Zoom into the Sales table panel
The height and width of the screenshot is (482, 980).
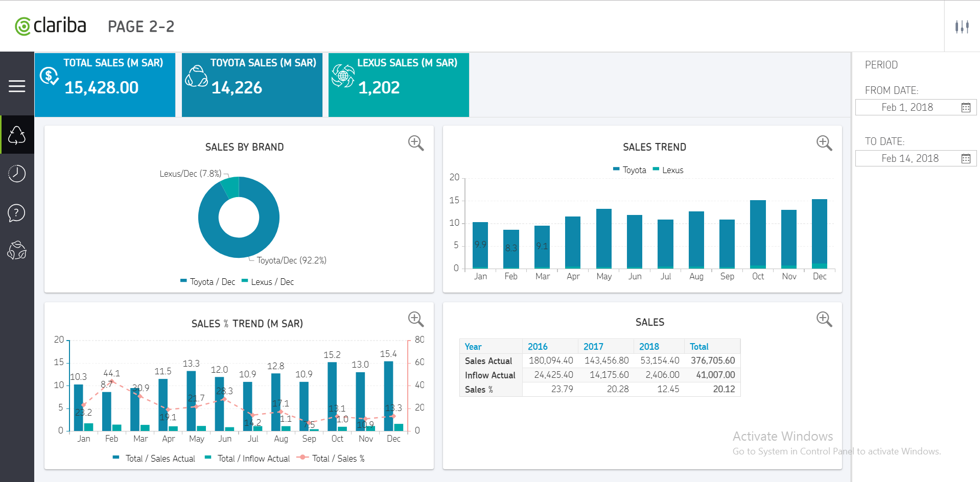(x=824, y=319)
